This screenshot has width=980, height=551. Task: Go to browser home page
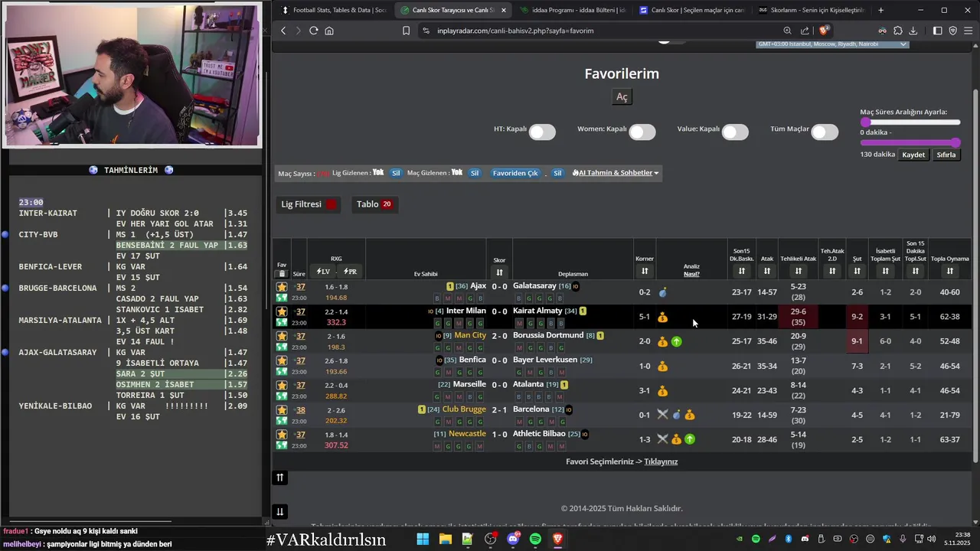pos(329,31)
